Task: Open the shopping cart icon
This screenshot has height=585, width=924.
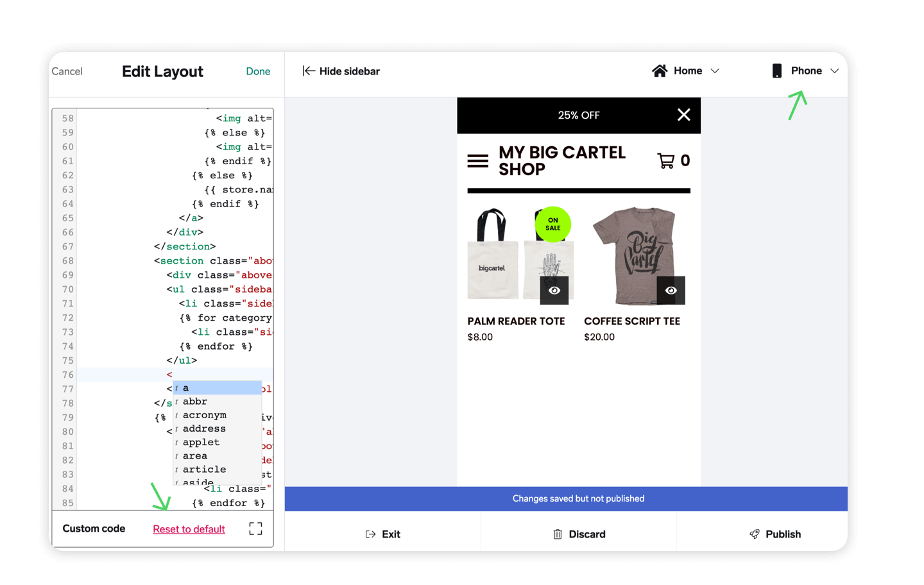Action: click(x=666, y=160)
